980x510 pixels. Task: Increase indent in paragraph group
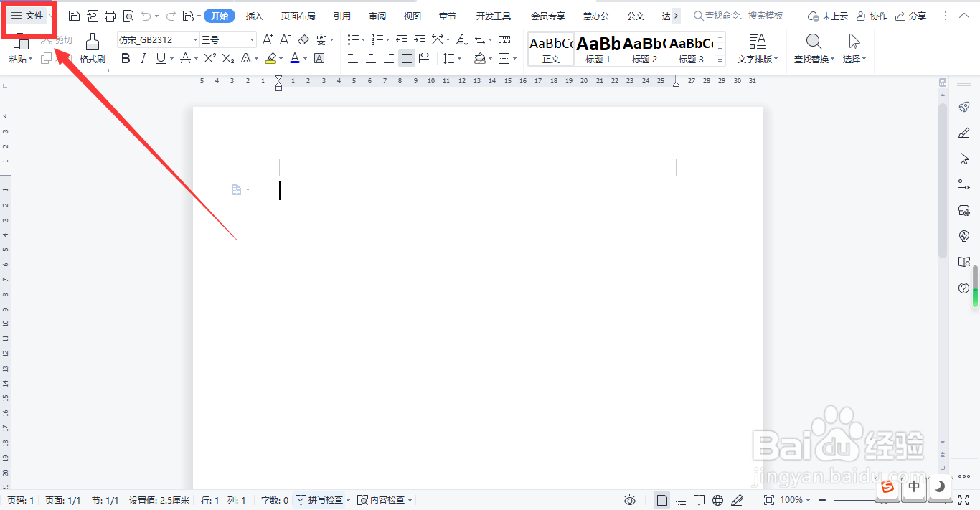[420, 39]
